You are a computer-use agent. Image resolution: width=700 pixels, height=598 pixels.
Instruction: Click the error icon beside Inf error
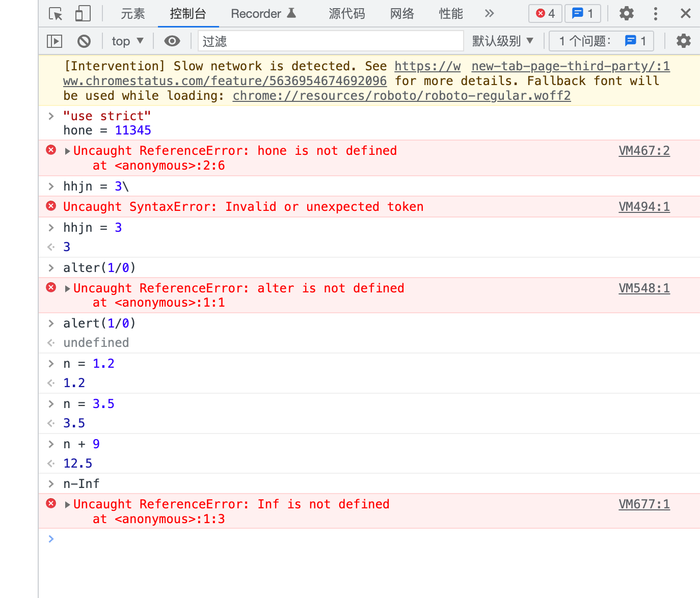point(51,503)
